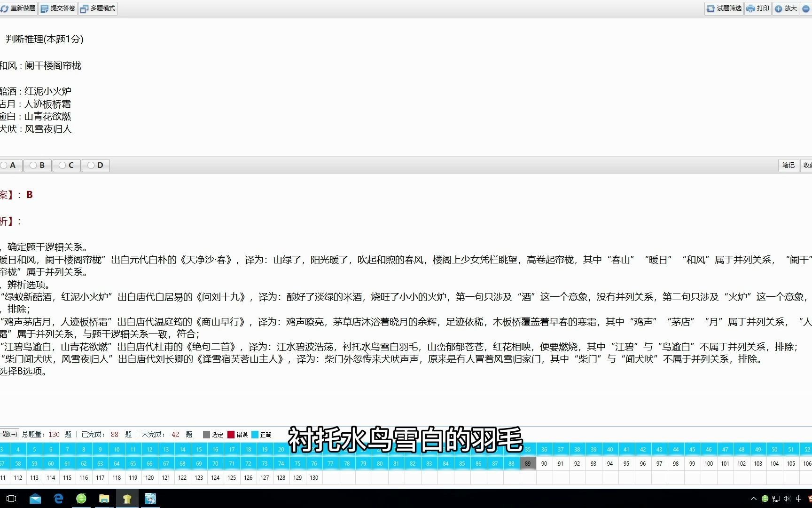The width and height of the screenshot is (812, 508).
Task: Click the total count 130 in status bar
Action: coord(54,435)
